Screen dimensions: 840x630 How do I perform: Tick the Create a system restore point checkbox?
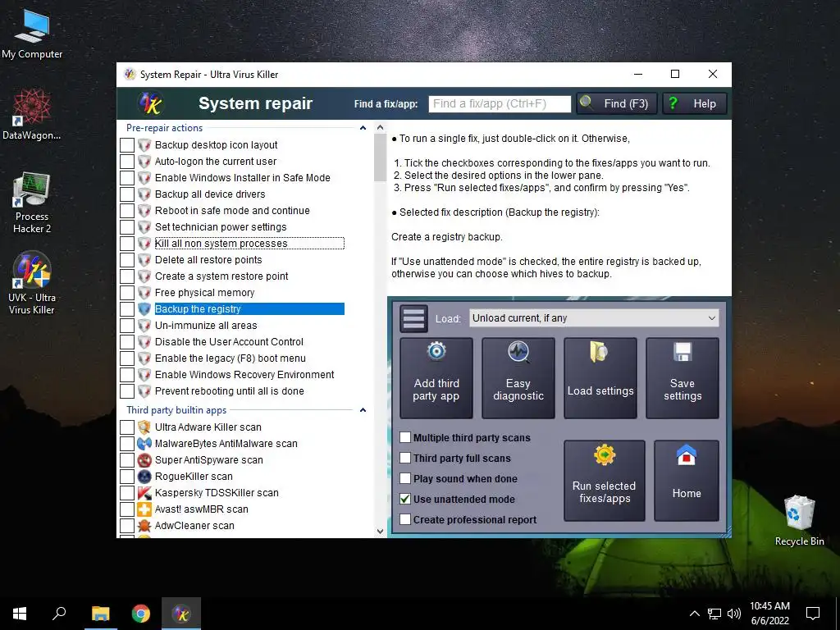coord(127,276)
